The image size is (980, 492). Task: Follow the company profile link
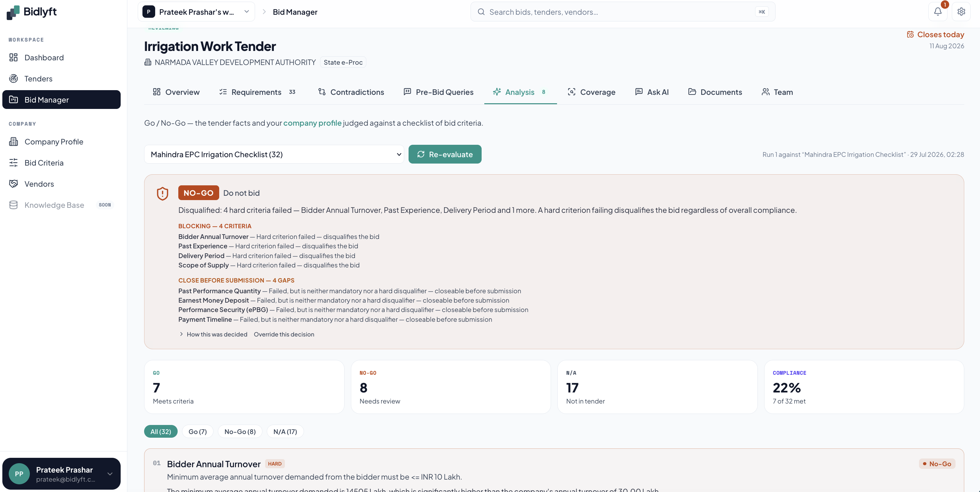click(x=312, y=123)
